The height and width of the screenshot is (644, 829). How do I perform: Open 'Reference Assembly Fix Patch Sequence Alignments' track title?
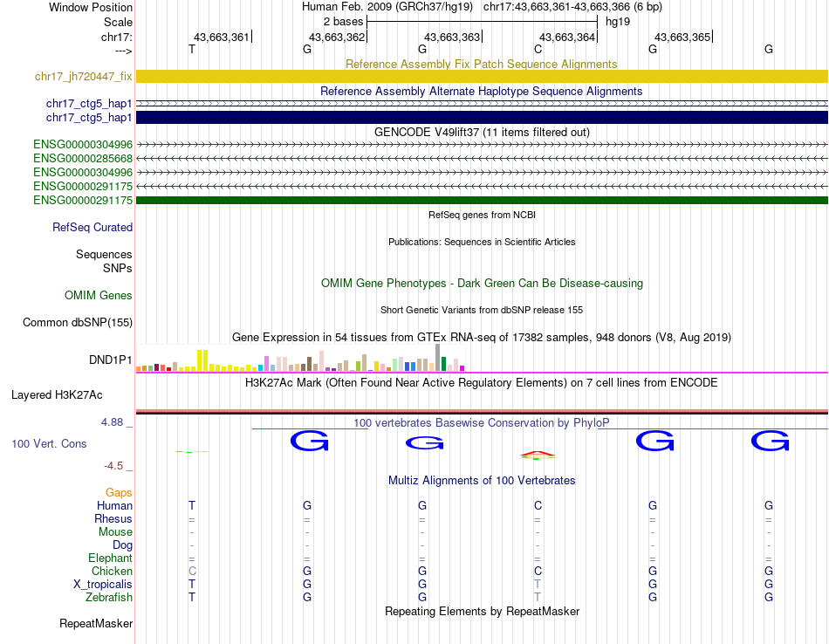[x=481, y=64]
